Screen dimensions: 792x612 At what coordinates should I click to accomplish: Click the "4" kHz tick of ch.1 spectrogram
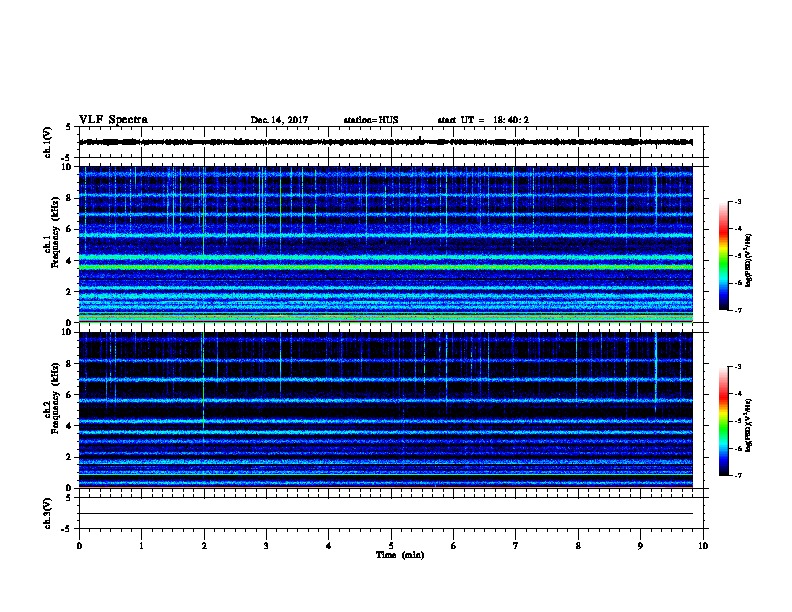pos(69,261)
